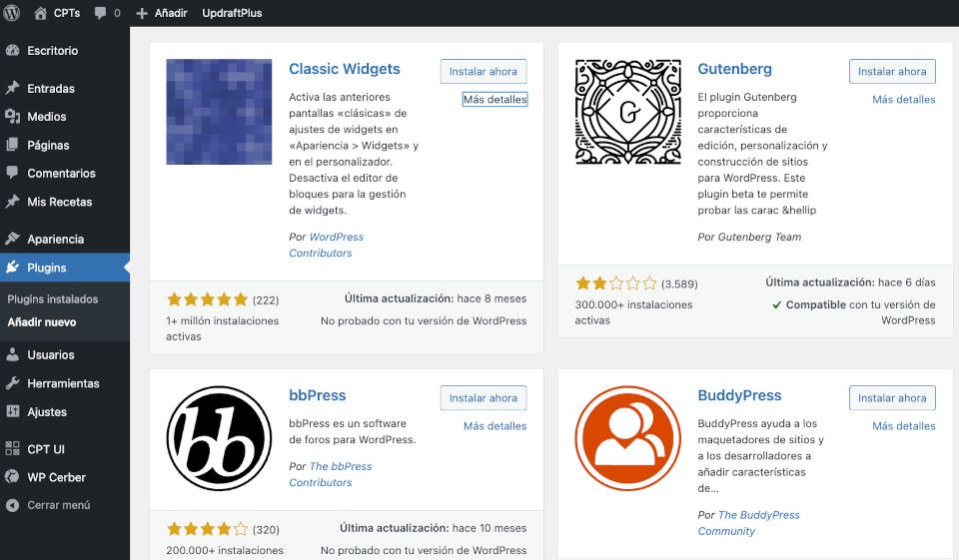Click the Páginas pages icon
The height and width of the screenshot is (560, 959).
pyautogui.click(x=12, y=145)
